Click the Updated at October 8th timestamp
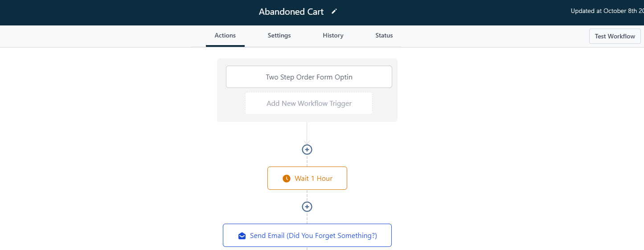This screenshot has width=644, height=250. click(x=607, y=11)
